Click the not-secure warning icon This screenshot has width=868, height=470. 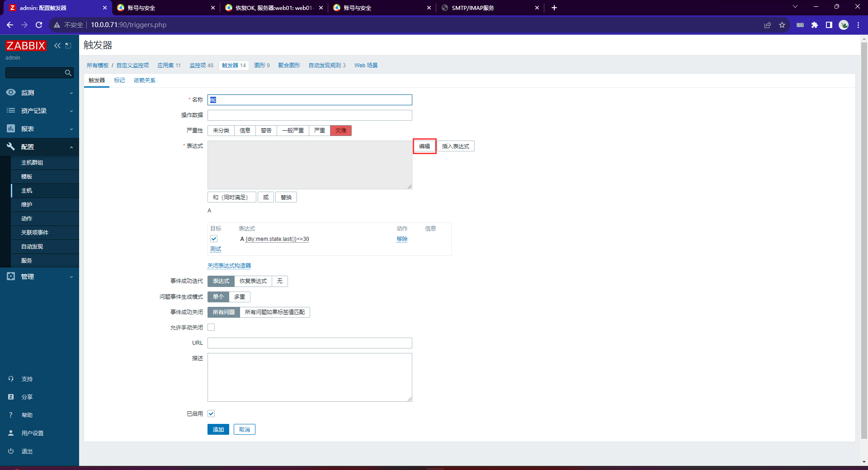point(57,25)
